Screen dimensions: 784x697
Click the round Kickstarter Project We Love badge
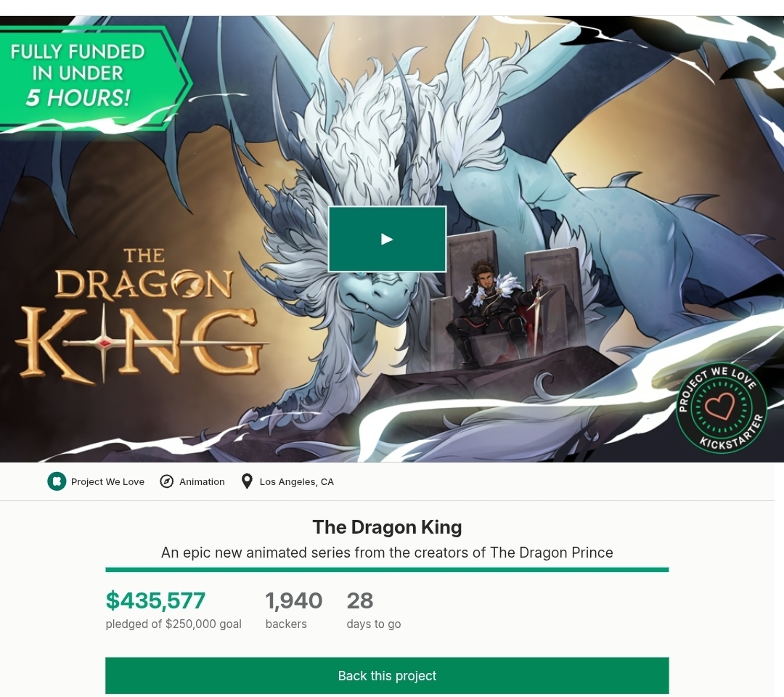tap(722, 408)
